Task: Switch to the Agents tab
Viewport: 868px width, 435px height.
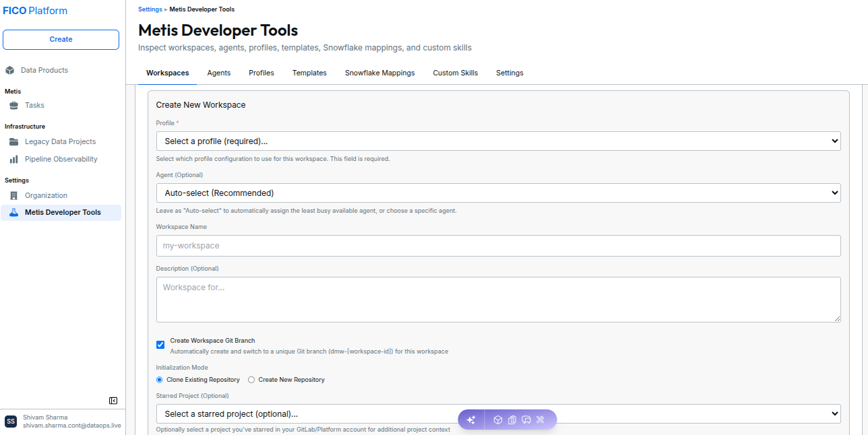Action: click(219, 73)
